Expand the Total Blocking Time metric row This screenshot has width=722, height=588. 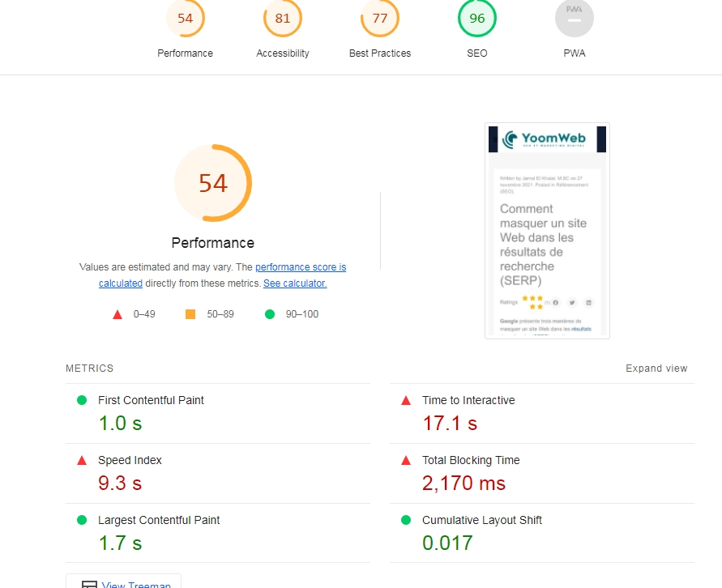pyautogui.click(x=471, y=460)
